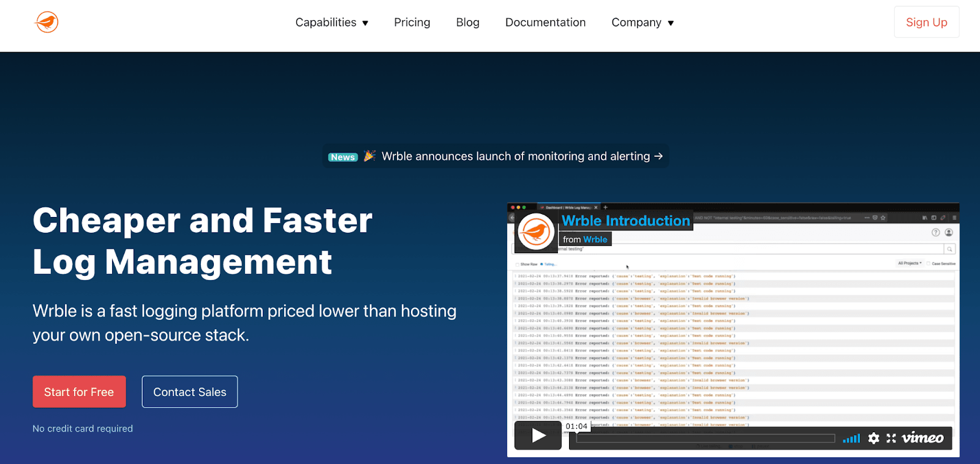Click the News badge in announcement banner
This screenshot has width=980, height=464.
tap(343, 157)
